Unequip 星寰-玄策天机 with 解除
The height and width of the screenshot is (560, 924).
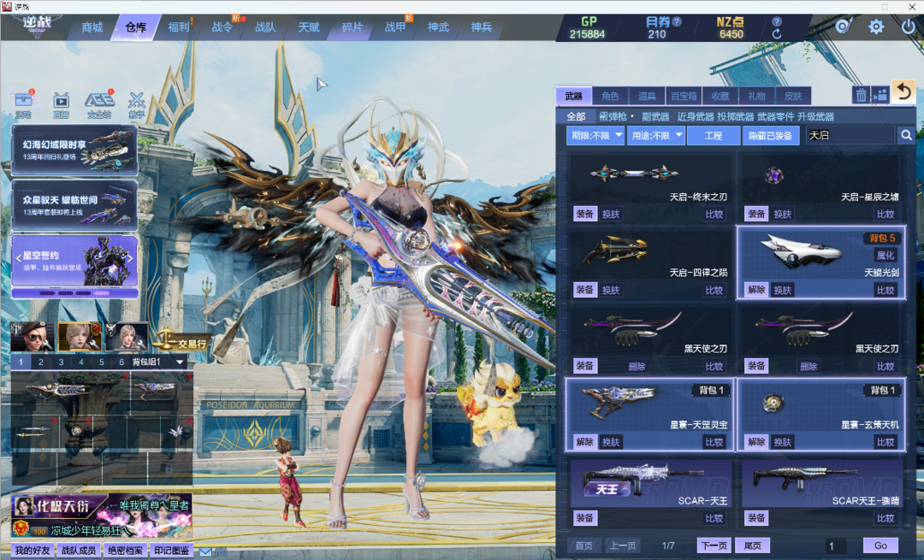tap(756, 442)
